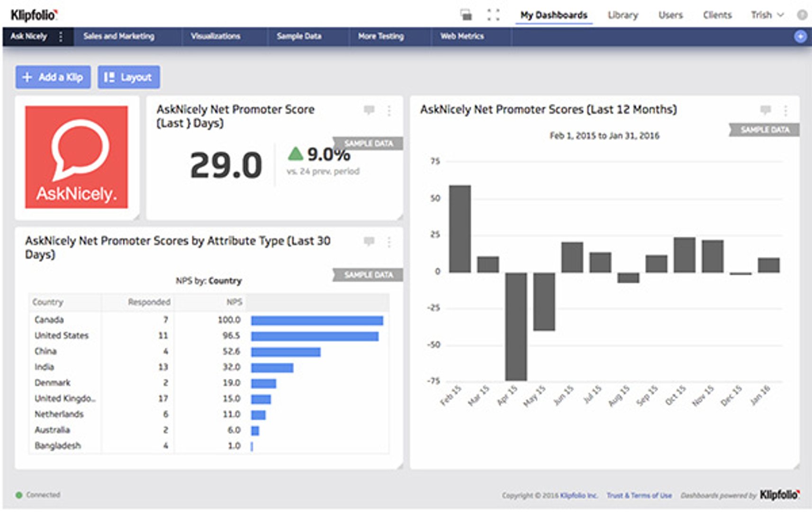The image size is (812, 512).
Task: Click the 'vs. 24 prev. period' text
Action: (323, 171)
